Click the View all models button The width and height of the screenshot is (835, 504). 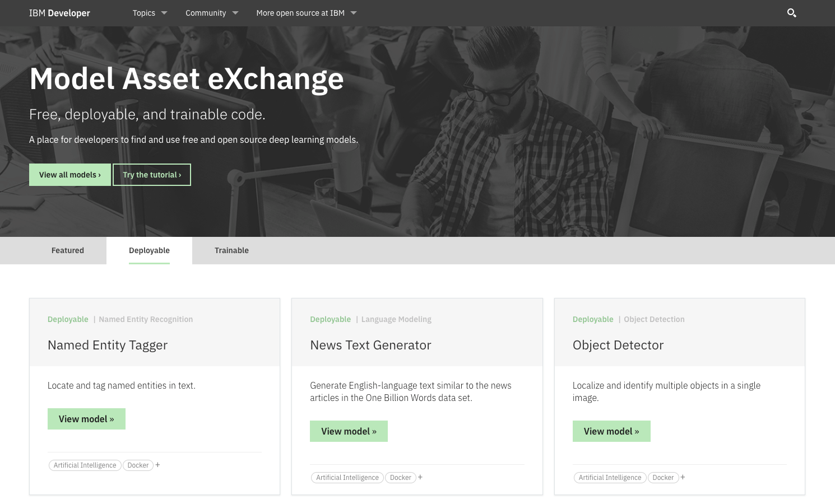tap(70, 175)
